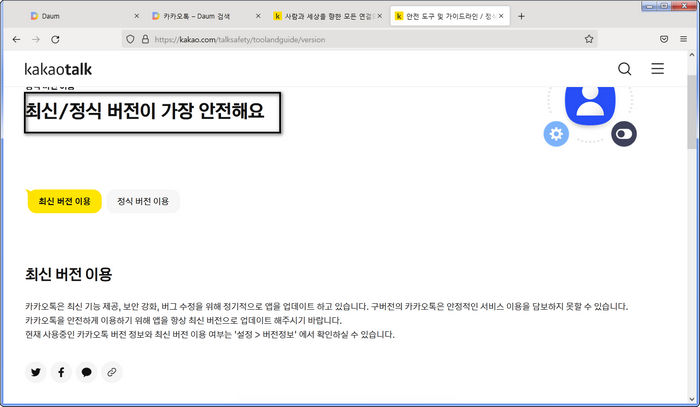700x407 pixels.
Task: Select the 최신 버전 이용 pill tab
Action: point(64,201)
